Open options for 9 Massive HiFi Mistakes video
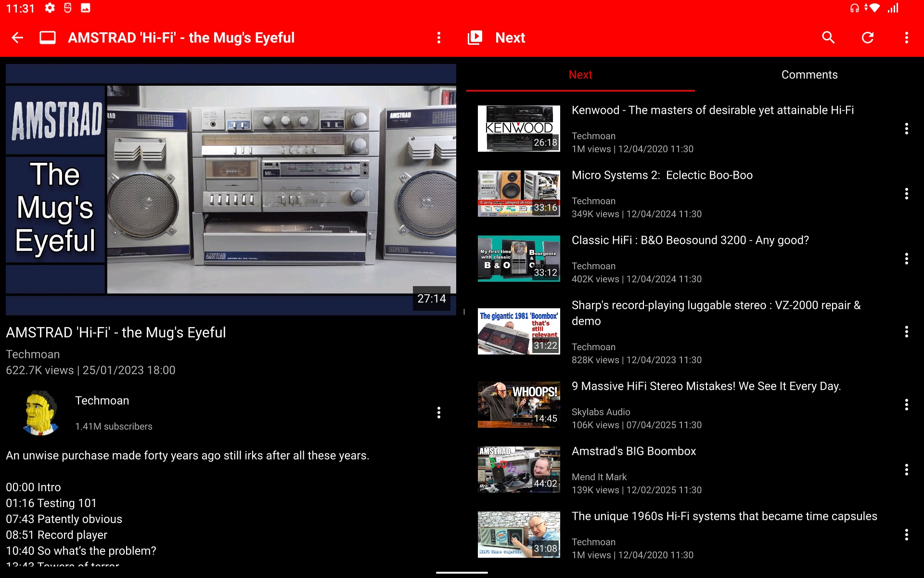Screen dimensions: 924x578 pyautogui.click(x=907, y=405)
